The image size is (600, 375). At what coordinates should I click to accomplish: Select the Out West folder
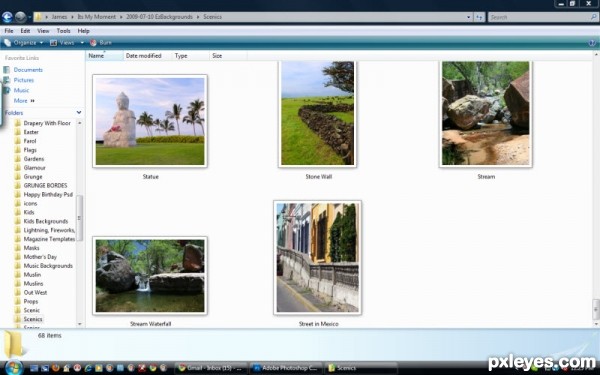click(35, 292)
